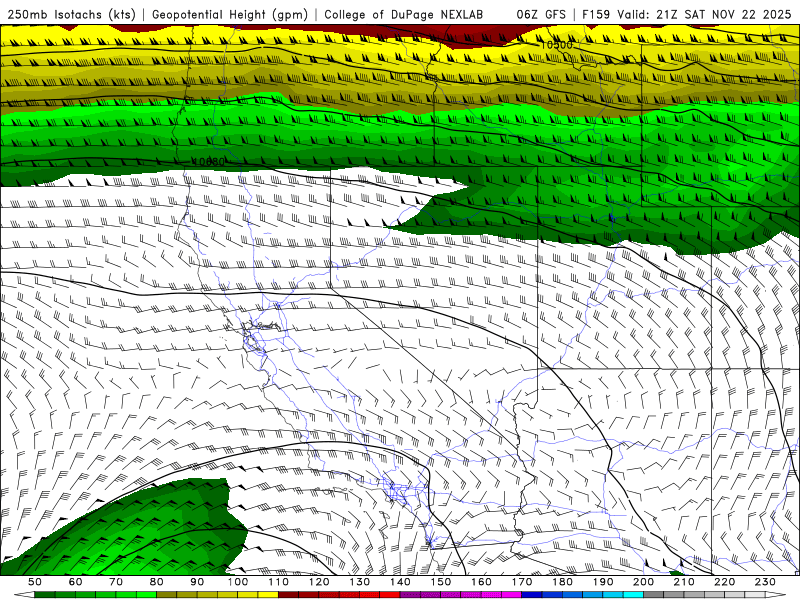Click the colorbar label 160
The image size is (800, 600).
[x=481, y=582]
